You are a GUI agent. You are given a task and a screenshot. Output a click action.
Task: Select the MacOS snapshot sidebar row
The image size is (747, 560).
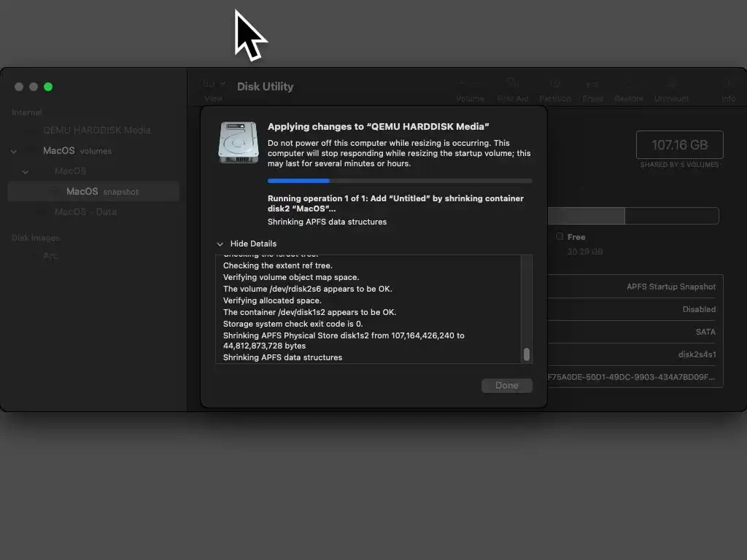(93, 191)
